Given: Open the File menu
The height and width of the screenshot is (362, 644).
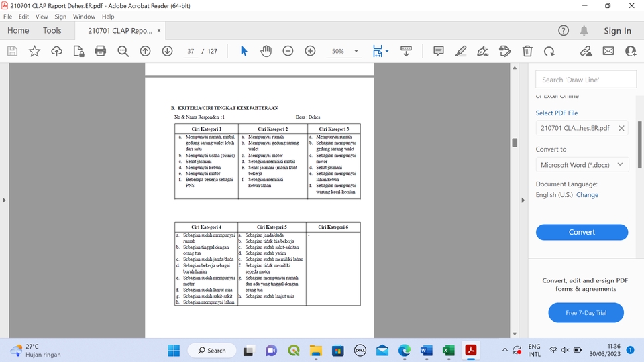Looking at the screenshot, I should click(x=8, y=16).
